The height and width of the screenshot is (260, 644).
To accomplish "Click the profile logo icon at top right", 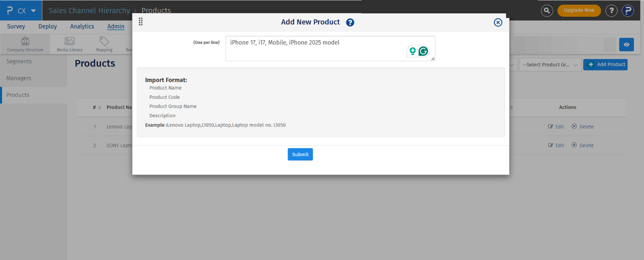I will coord(628,10).
